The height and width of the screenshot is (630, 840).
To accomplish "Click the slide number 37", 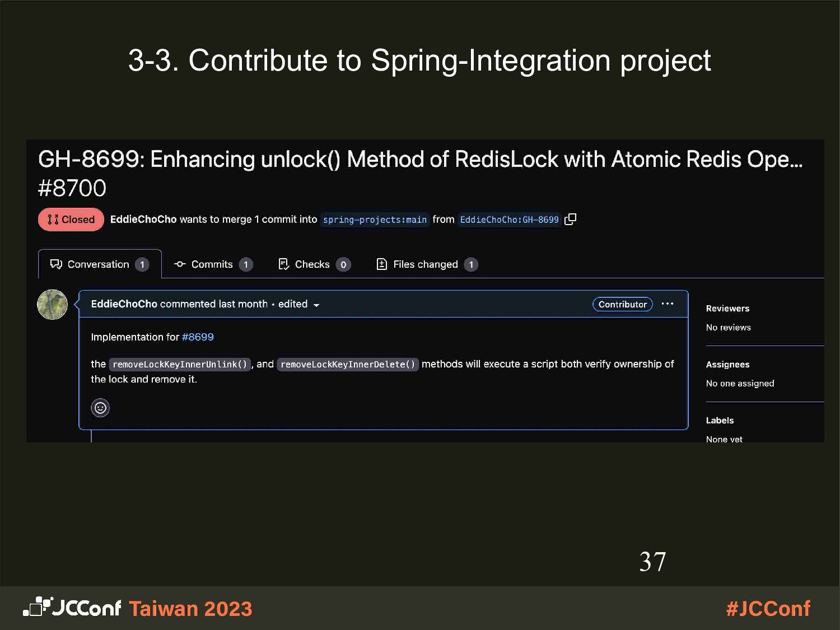I will click(652, 562).
